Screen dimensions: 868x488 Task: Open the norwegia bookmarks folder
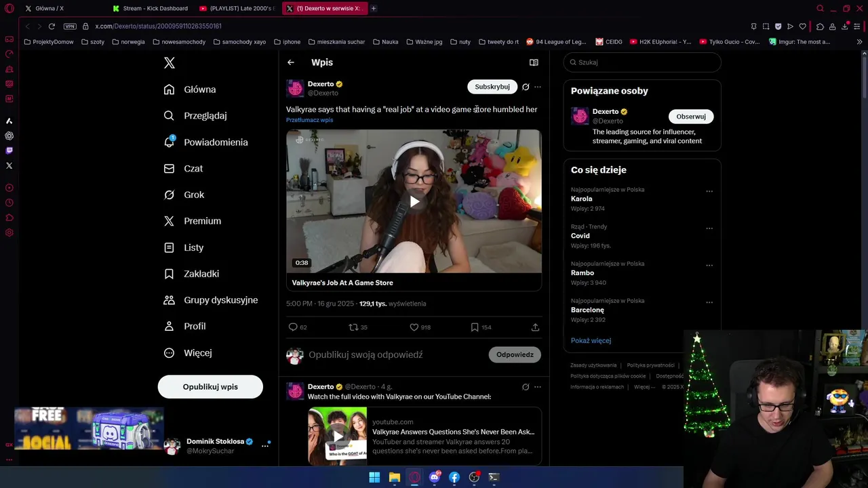tap(129, 42)
